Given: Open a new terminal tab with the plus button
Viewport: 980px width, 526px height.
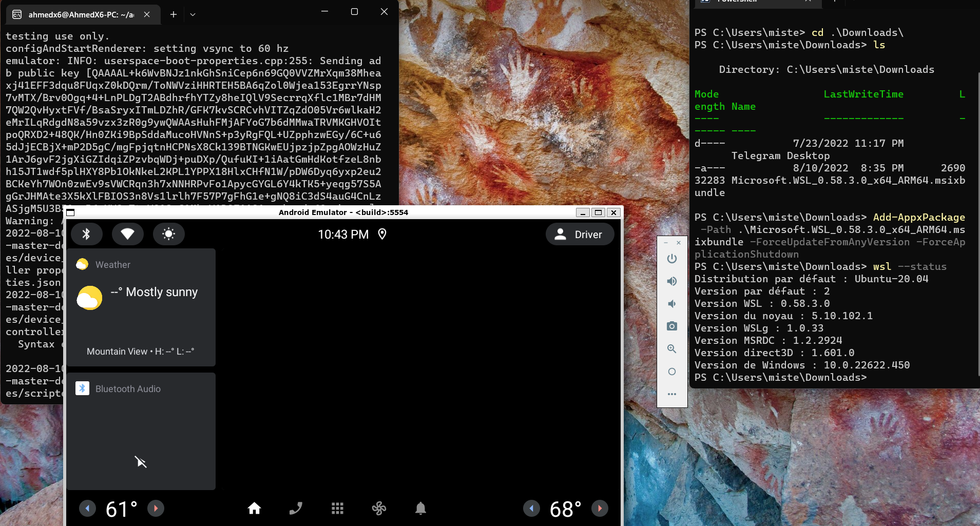Looking at the screenshot, I should click(x=173, y=14).
